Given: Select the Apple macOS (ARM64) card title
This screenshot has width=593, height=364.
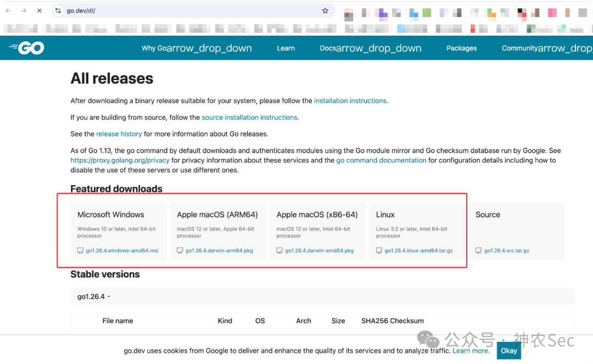Looking at the screenshot, I should click(x=217, y=215).
